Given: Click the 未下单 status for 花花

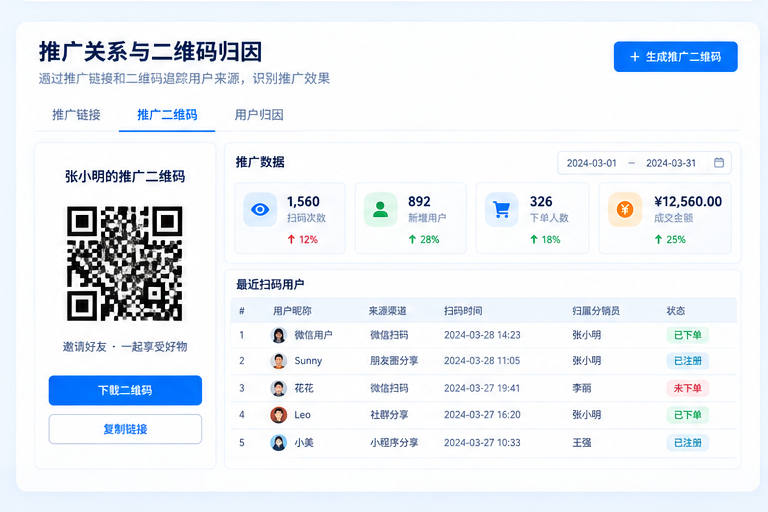Looking at the screenshot, I should pyautogui.click(x=688, y=389).
